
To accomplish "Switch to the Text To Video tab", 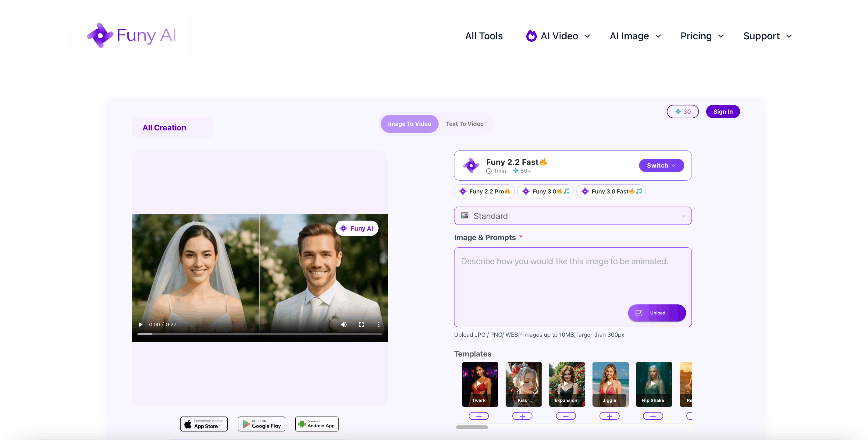I will [465, 124].
